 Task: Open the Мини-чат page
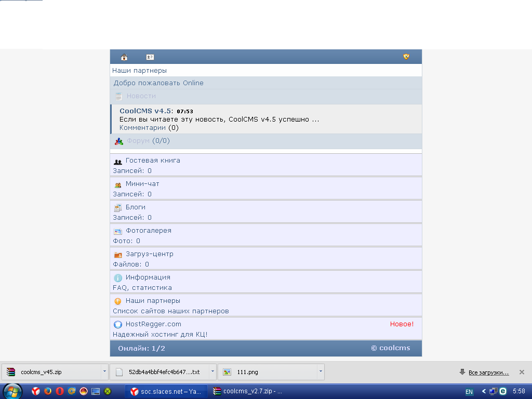click(x=142, y=184)
